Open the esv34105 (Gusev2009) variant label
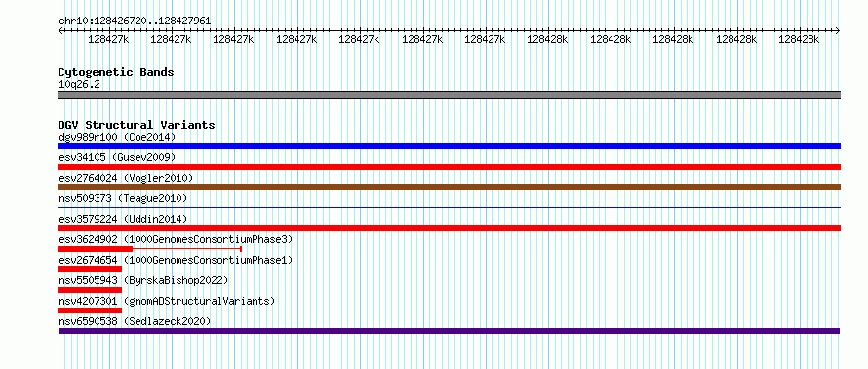This screenshot has height=369, width=868. coord(117,157)
